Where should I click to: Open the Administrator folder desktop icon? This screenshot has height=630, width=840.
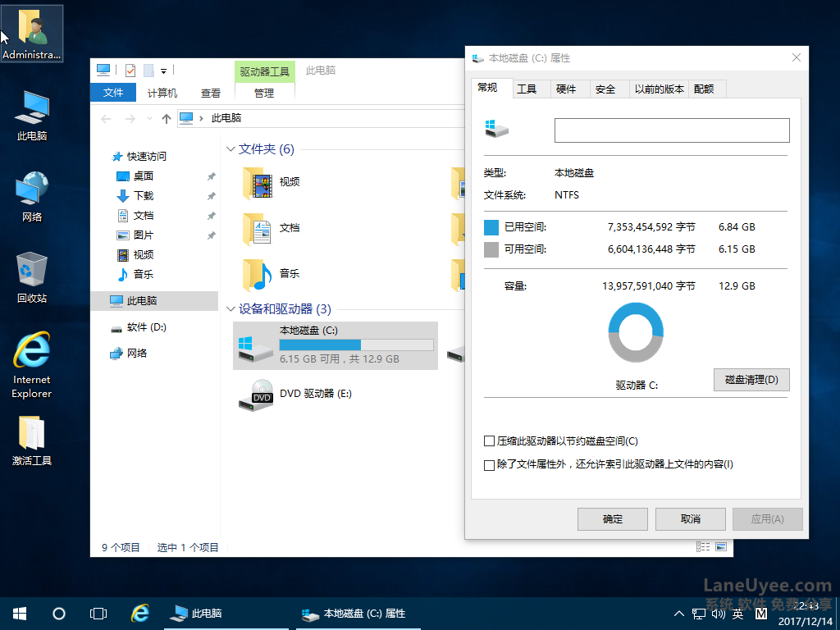tap(32, 33)
